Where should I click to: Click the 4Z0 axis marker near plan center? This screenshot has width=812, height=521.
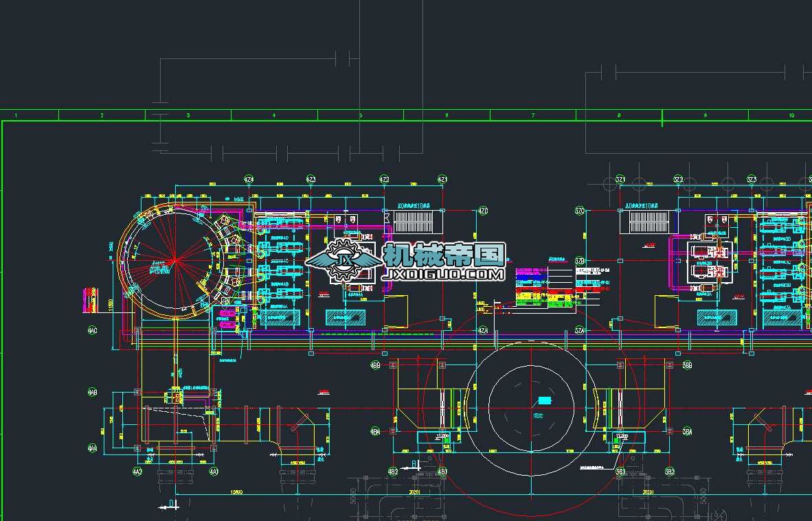pos(482,210)
